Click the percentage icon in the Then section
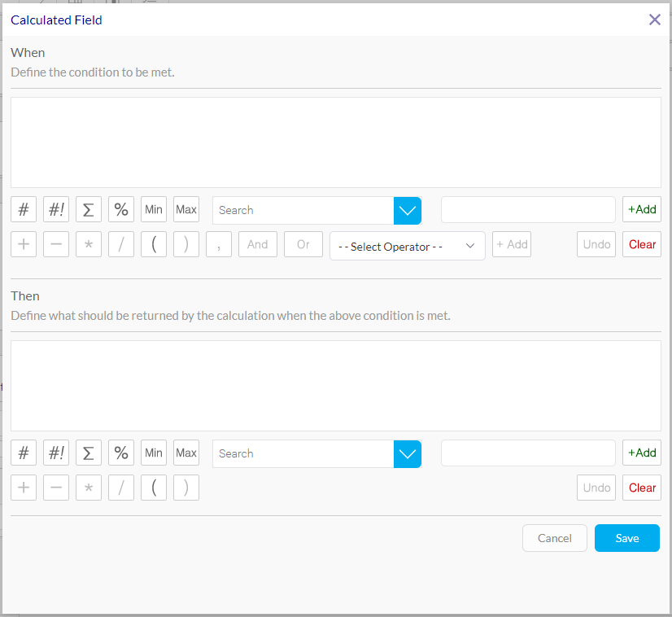 click(120, 453)
